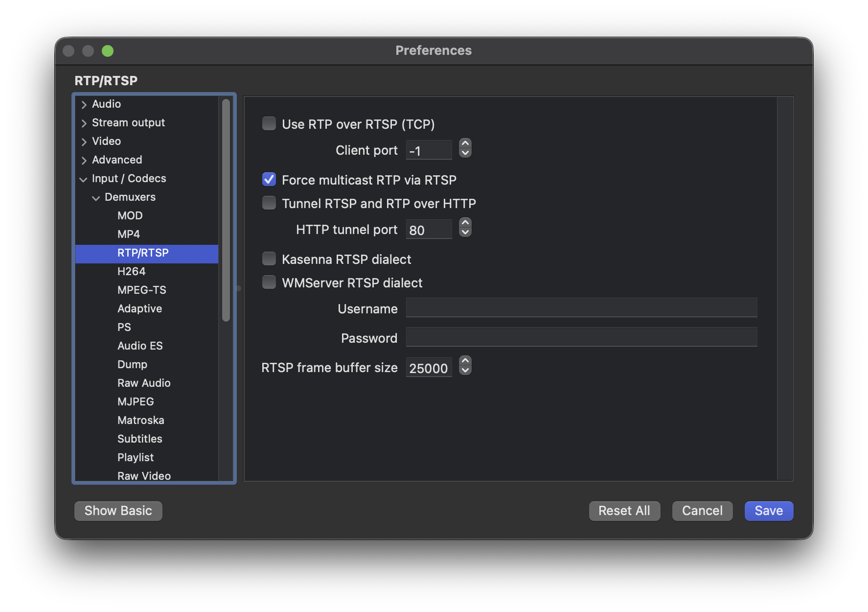Uncheck Force multicast RTP via RTSP
The image size is (868, 612).
click(269, 180)
